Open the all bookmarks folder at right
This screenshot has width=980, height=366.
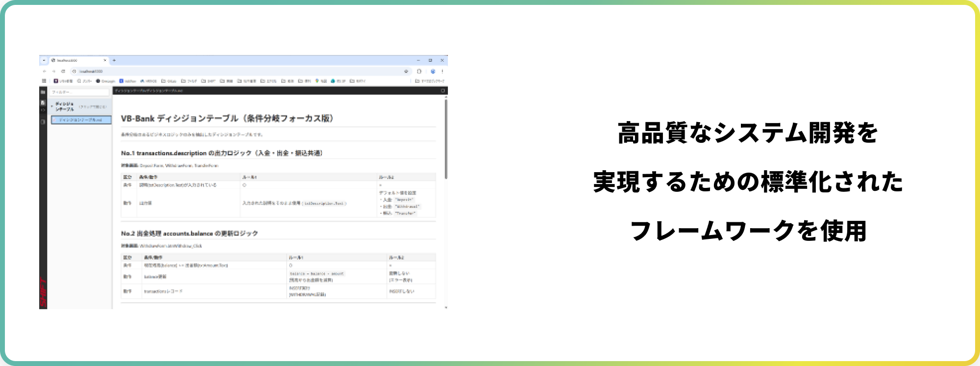coord(430,81)
